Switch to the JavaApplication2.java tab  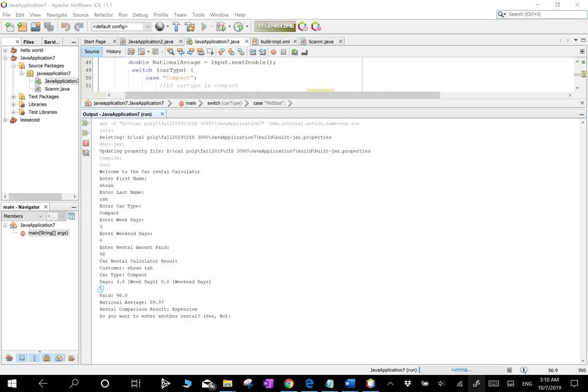point(150,41)
